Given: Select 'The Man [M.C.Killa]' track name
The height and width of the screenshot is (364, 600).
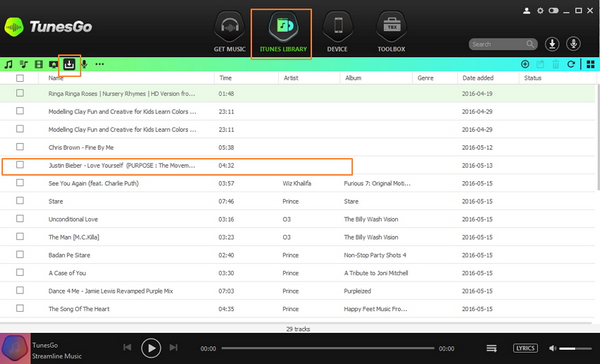Looking at the screenshot, I should click(74, 237).
